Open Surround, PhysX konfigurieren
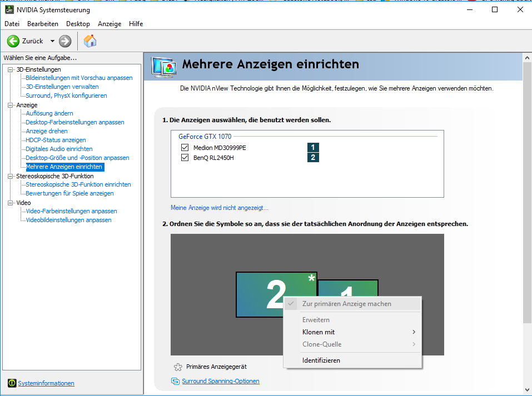This screenshot has height=396, width=532. (x=66, y=96)
